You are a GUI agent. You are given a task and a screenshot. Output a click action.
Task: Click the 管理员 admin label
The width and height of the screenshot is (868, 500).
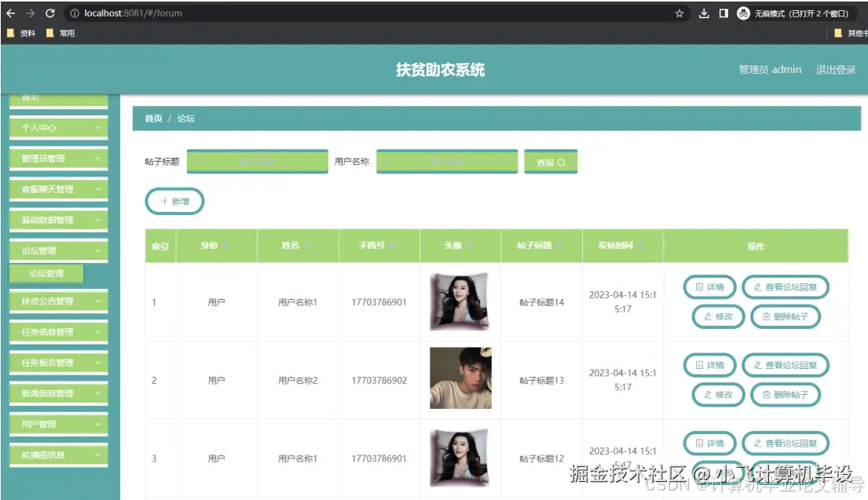[770, 70]
